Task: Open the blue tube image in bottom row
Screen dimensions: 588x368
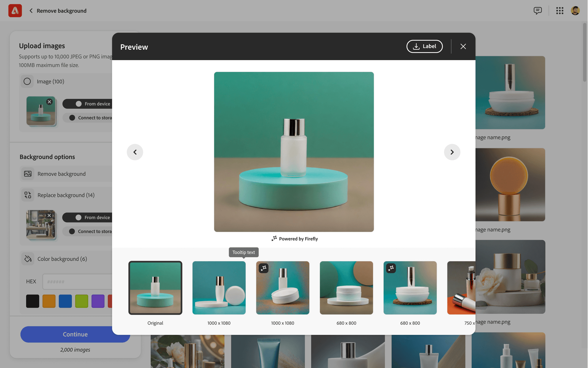Action: point(268,351)
